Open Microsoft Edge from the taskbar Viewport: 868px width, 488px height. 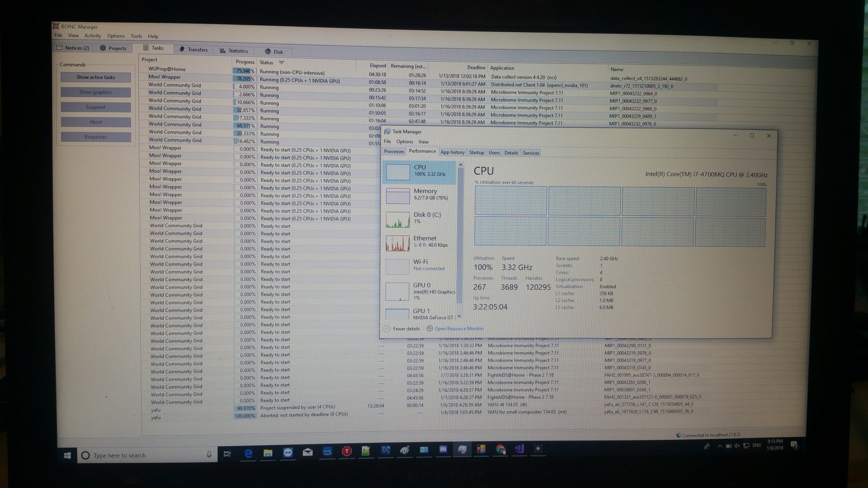[248, 453]
